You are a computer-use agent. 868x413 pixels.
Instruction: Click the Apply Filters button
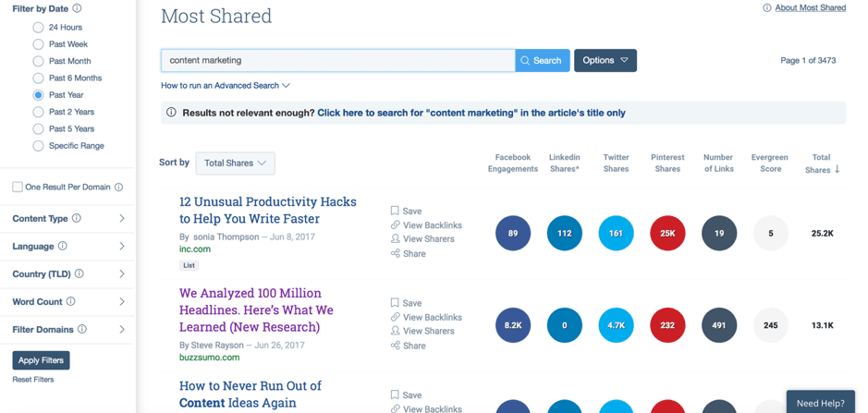tap(41, 360)
